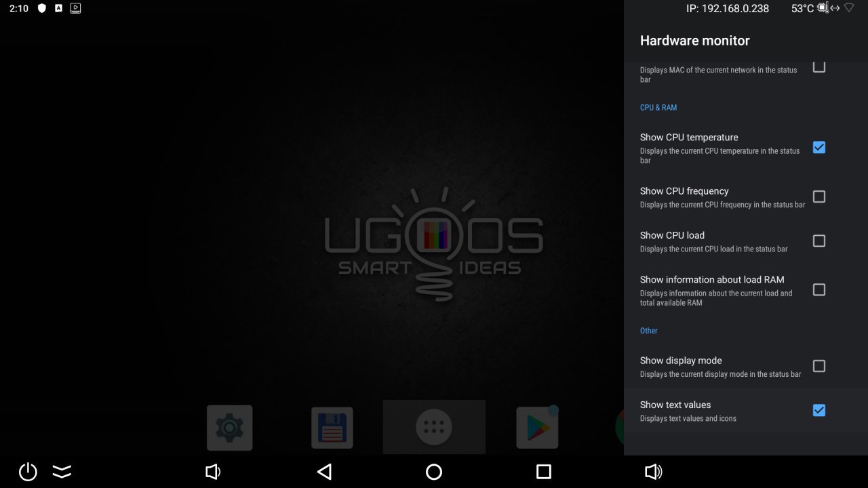Click the keyboard 'A' status bar icon
The height and width of the screenshot is (488, 868).
click(x=59, y=9)
